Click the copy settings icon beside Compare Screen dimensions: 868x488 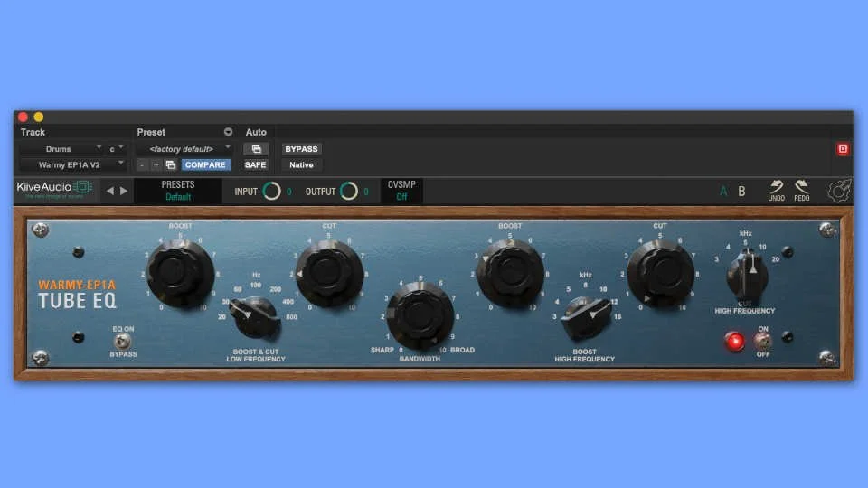(x=171, y=164)
